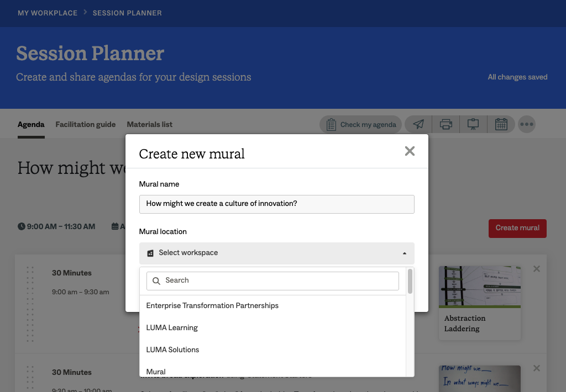Viewport: 566px width, 392px height.
Task: Click the paper plane share icon
Action: tap(418, 124)
